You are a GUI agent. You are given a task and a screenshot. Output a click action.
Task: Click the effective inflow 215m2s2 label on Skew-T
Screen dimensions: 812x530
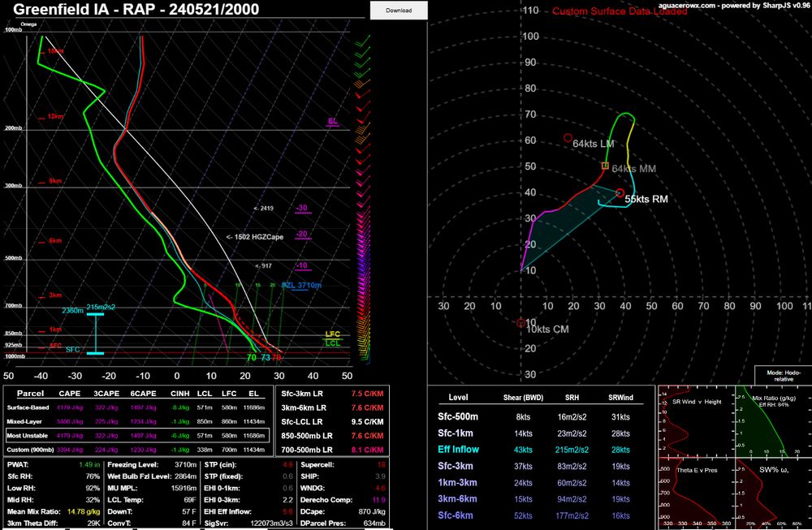coord(101,307)
